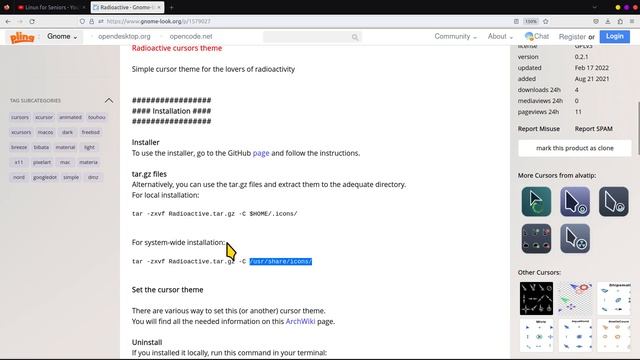Open new tab with plus button

(x=171, y=7)
